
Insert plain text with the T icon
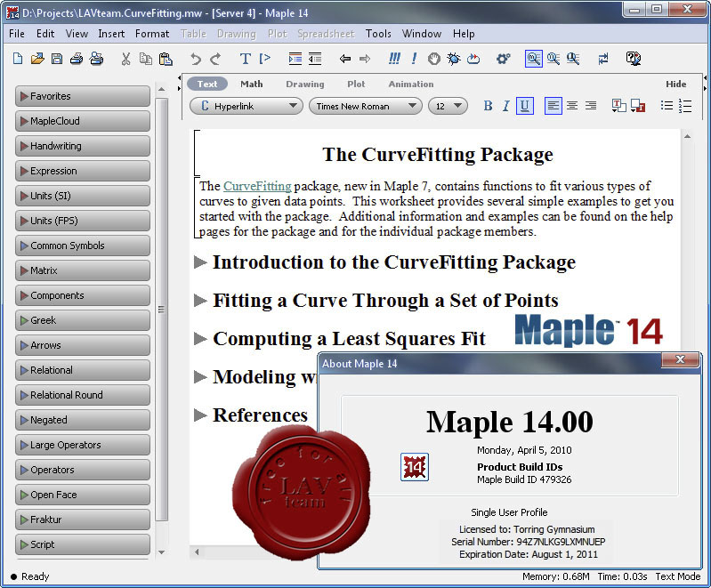pos(245,59)
